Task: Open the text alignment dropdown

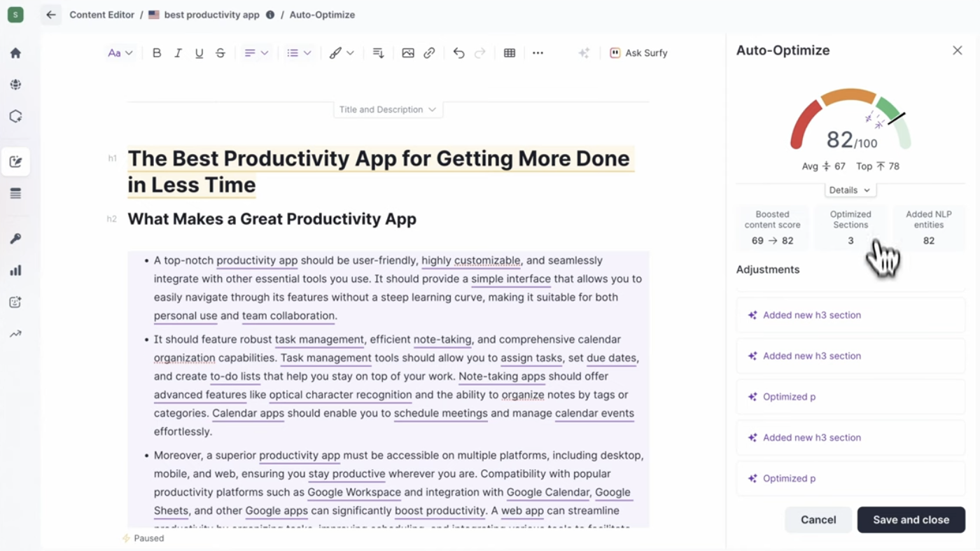Action: point(256,53)
